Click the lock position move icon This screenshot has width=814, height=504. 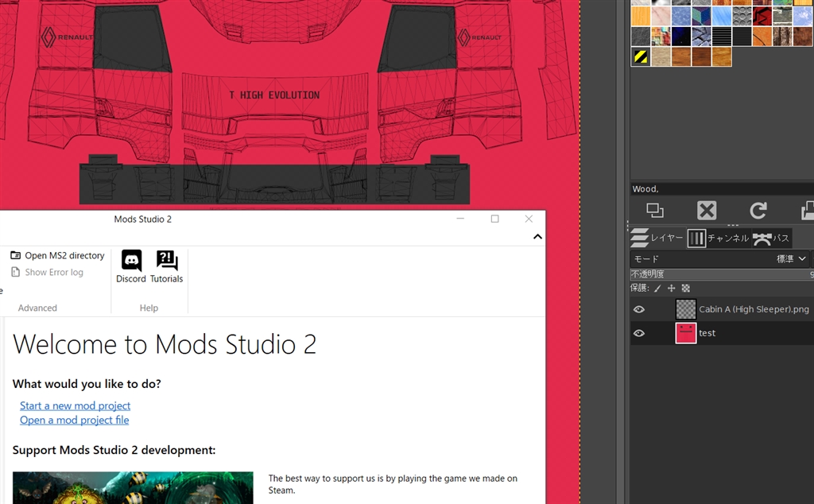tap(671, 289)
